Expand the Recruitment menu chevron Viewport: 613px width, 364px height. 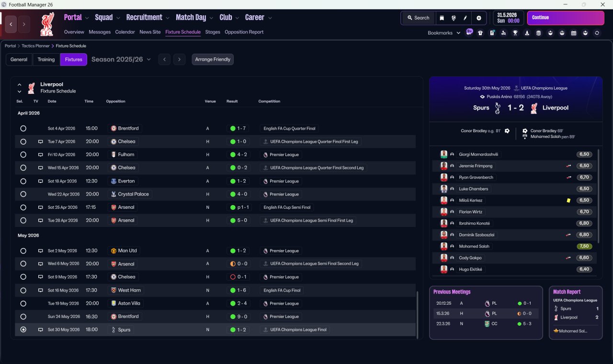[168, 18]
